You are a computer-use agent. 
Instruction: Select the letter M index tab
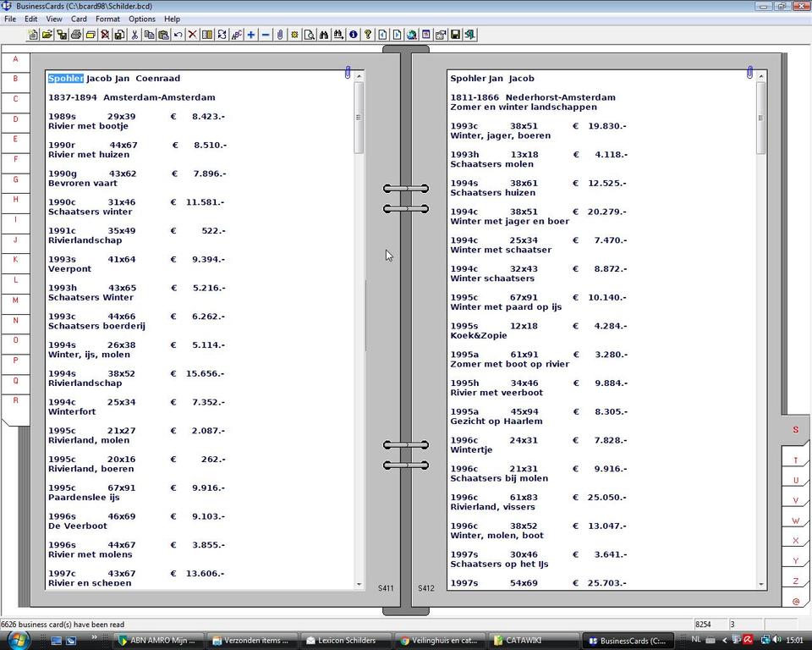click(15, 300)
